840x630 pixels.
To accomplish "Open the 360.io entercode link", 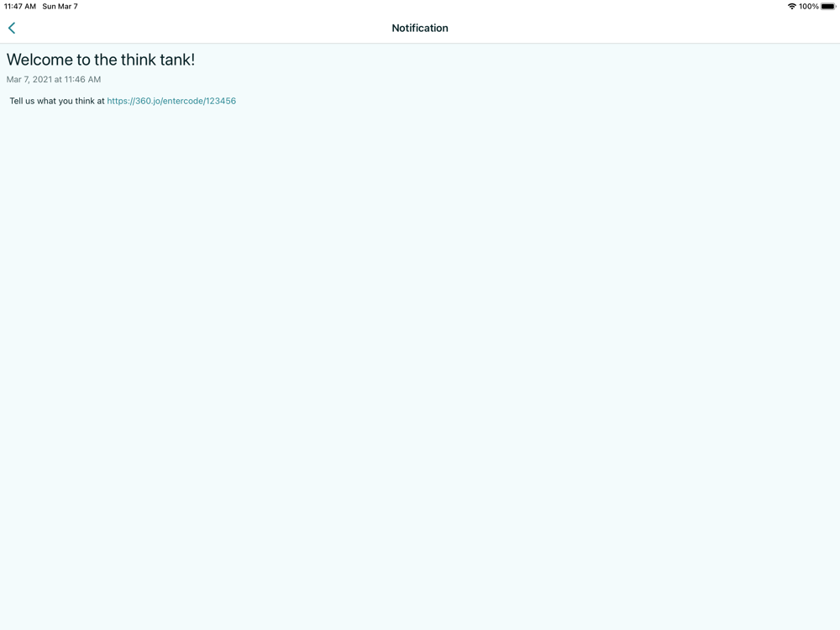I will (171, 101).
